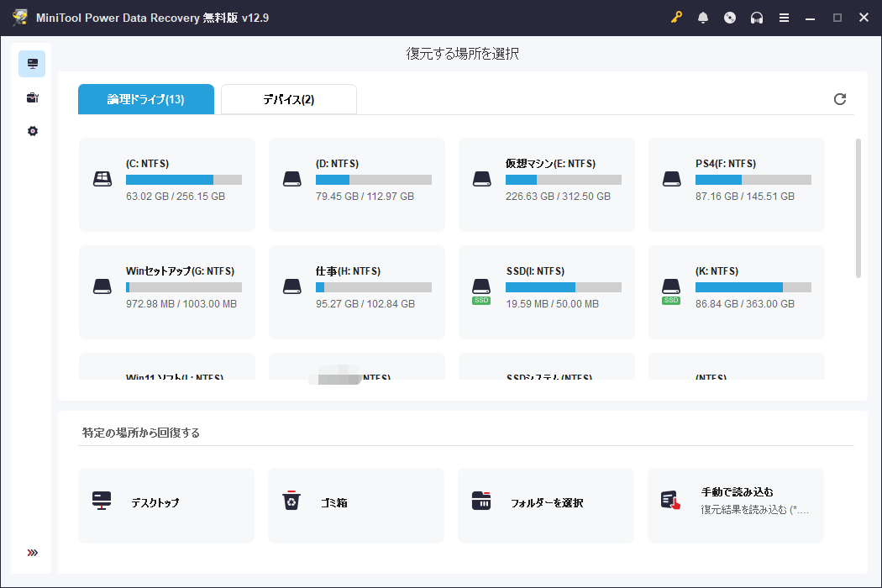Click the drive list vertical scrollbar
882x588 pixels.
point(858,208)
